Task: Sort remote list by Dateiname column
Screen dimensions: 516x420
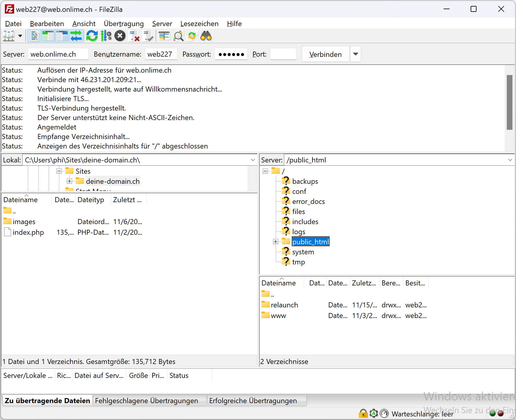Action: pos(282,283)
